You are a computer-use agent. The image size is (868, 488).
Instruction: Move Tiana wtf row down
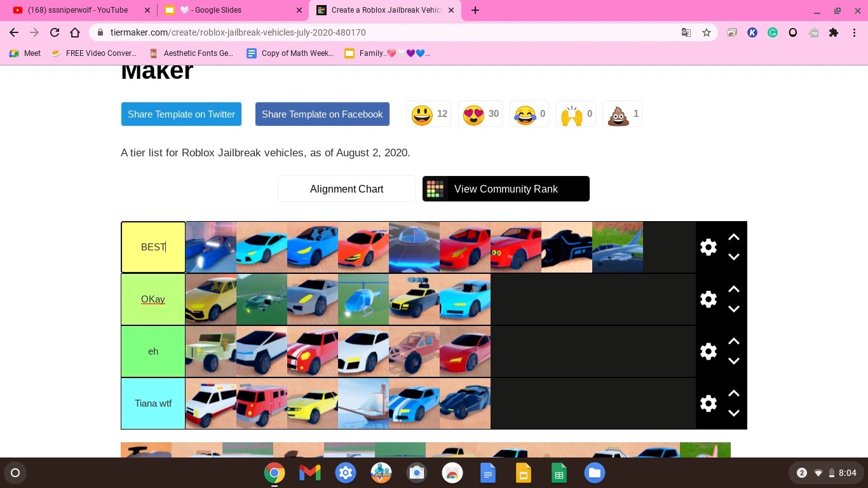(x=734, y=413)
